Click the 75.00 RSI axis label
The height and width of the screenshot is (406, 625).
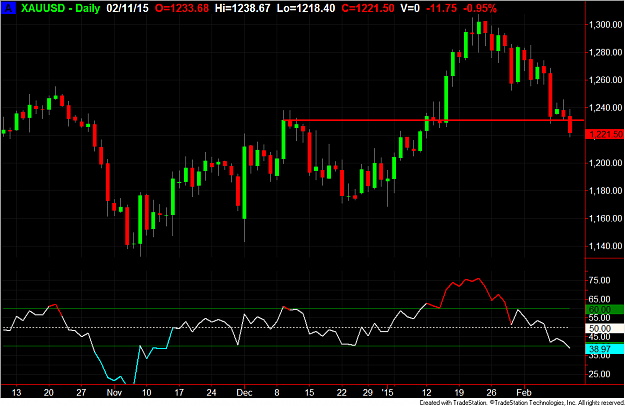(x=600, y=280)
